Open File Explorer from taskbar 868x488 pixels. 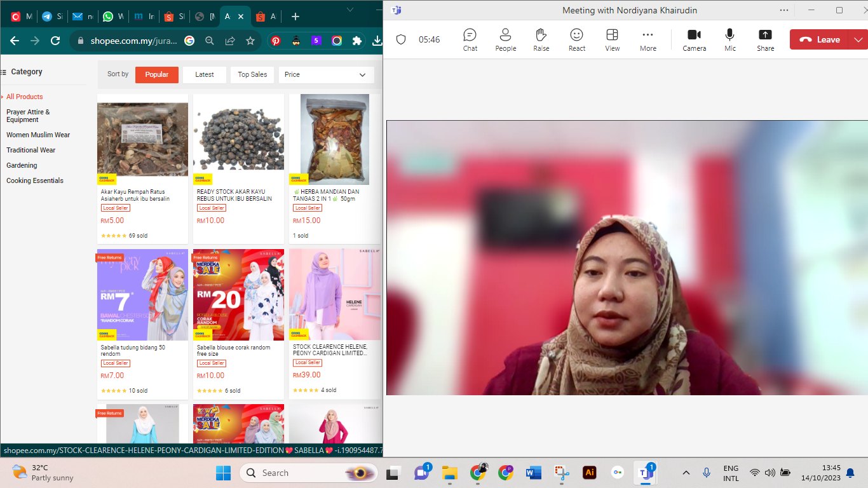tap(450, 473)
